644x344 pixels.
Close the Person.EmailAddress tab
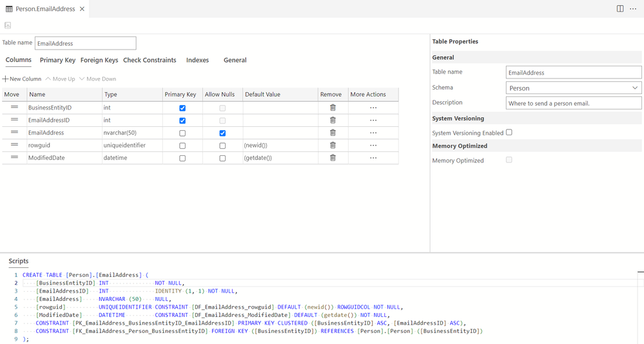point(82,9)
